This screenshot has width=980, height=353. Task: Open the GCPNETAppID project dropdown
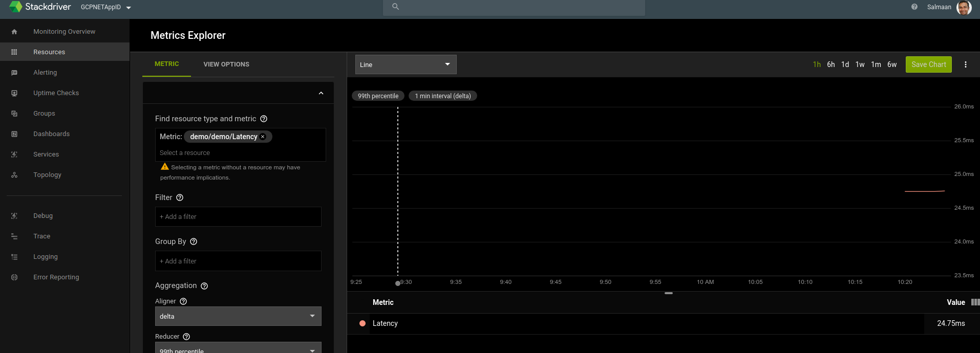click(x=106, y=7)
